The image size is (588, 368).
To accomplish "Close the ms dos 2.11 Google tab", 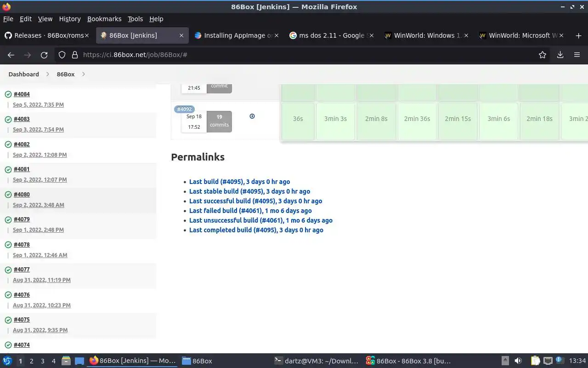I will pyautogui.click(x=371, y=35).
